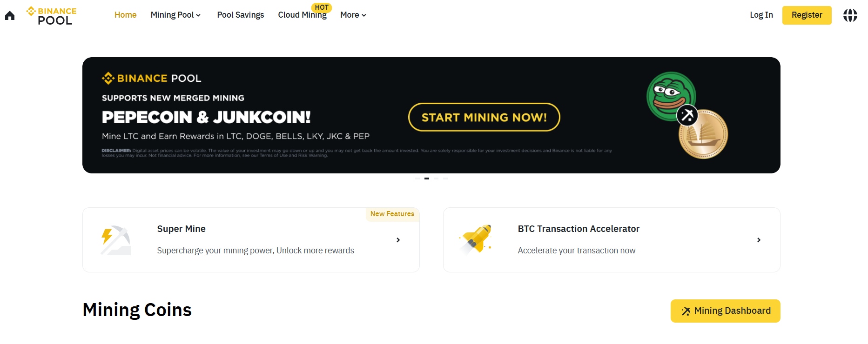Open the Super Mine title link
Image resolution: width=868 pixels, height=344 pixels.
point(182,229)
